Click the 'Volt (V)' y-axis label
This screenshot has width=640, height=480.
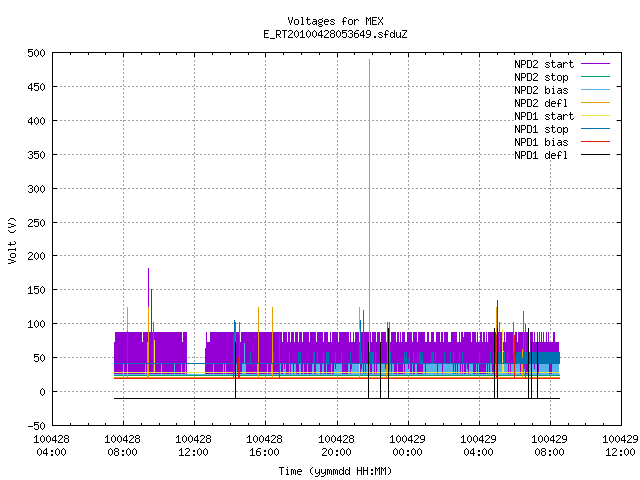(x=12, y=240)
